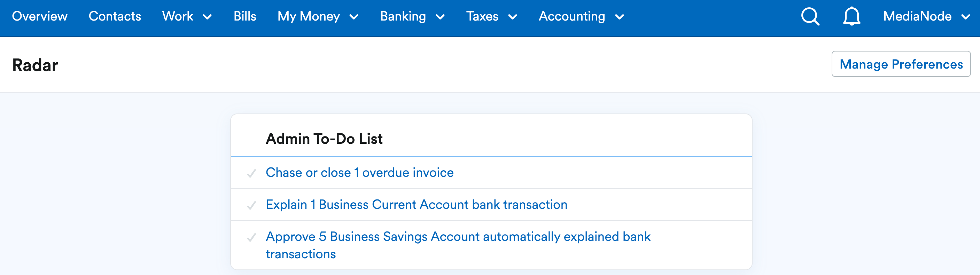Select the MediaNode company name
980x275 pixels.
point(917,16)
